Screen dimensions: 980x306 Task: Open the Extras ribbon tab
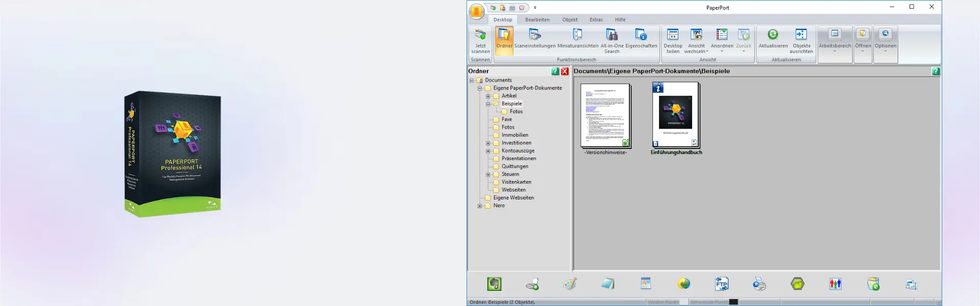596,20
